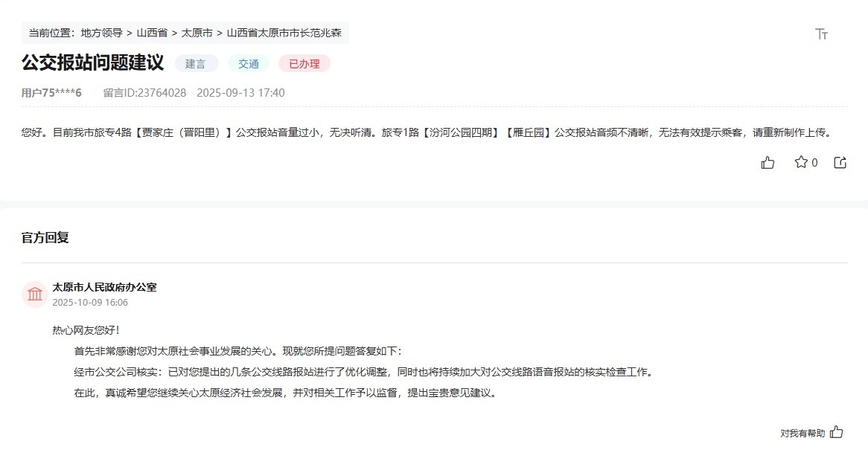Open 山西省太原市市长范兆森 breadcrumb link
The image size is (868, 470).
coord(284,33)
